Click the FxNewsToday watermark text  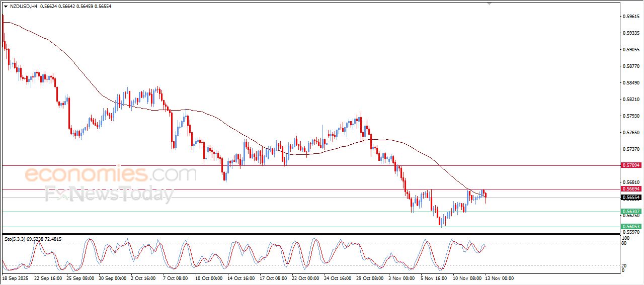[x=109, y=193]
